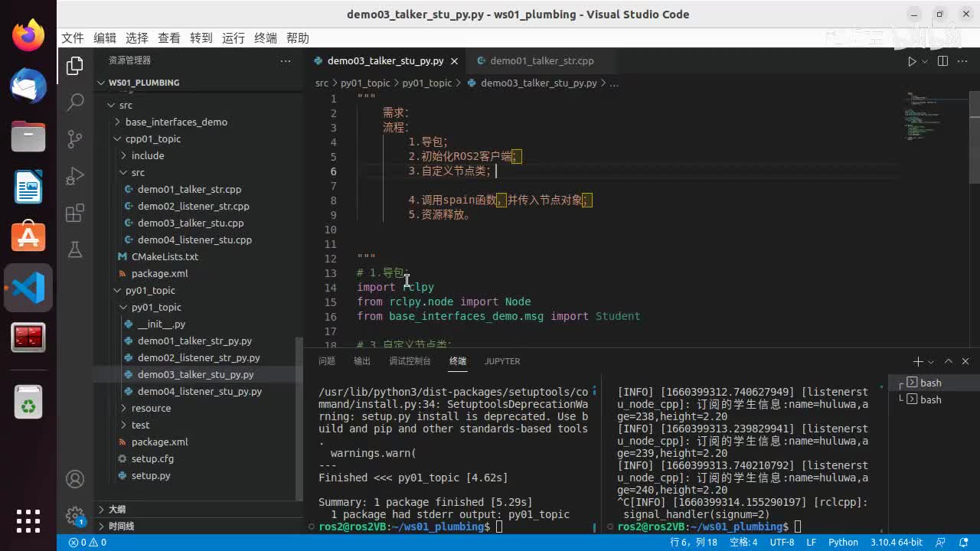Close the demo03_talker_stu_py.py editor tab
This screenshot has height=551, width=980.
454,61
